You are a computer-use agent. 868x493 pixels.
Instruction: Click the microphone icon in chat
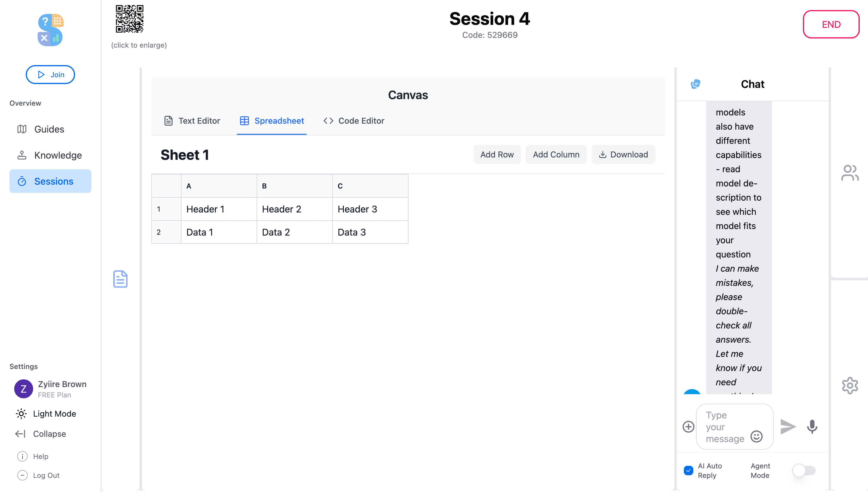pos(812,427)
